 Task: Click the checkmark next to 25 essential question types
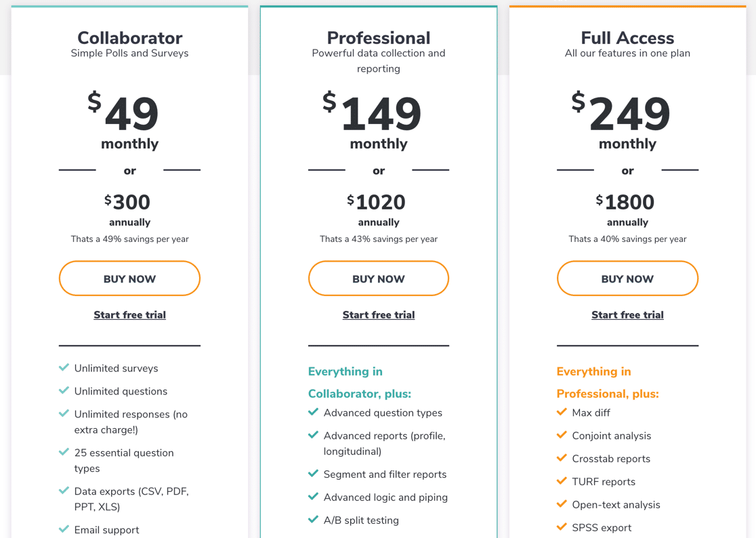(x=64, y=452)
